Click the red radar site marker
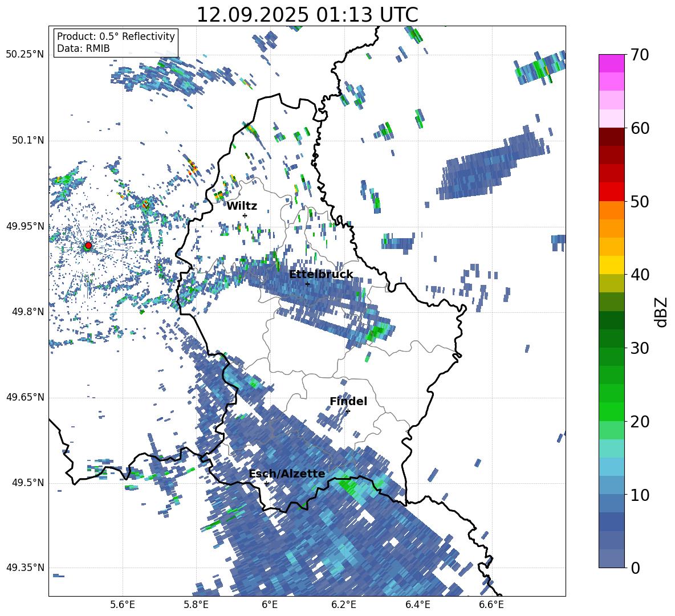Screen dimensions: 675x616 click(88, 245)
